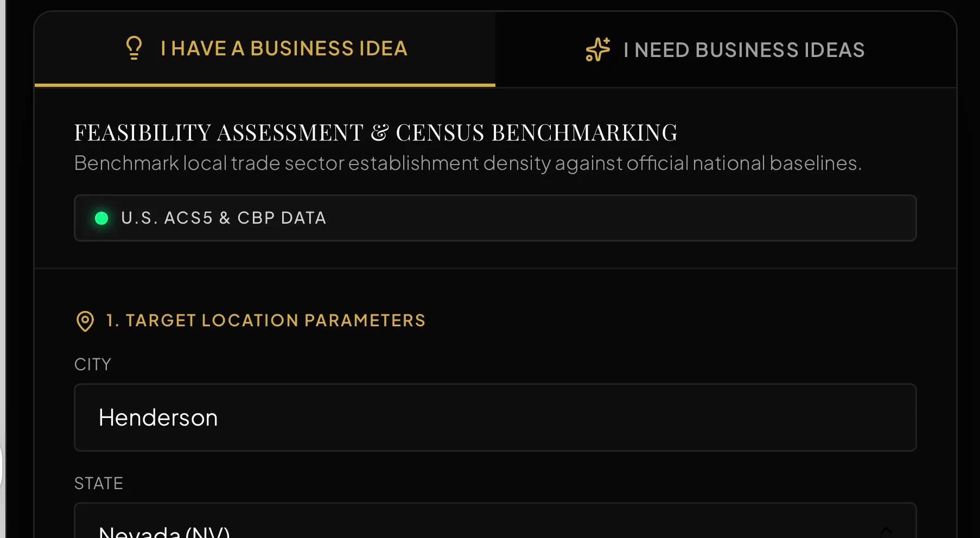980x538 pixels.
Task: Click the map pin icon by Target Location
Action: pyautogui.click(x=85, y=321)
